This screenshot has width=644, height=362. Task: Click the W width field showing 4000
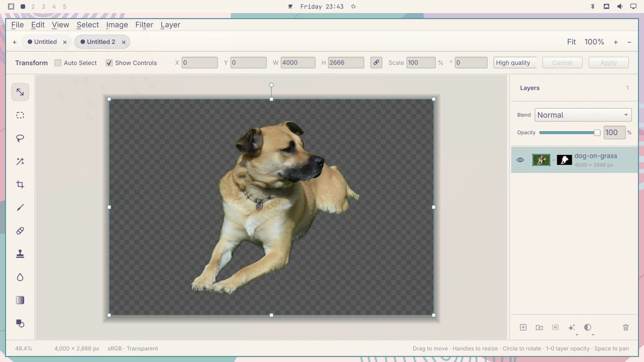[298, 63]
